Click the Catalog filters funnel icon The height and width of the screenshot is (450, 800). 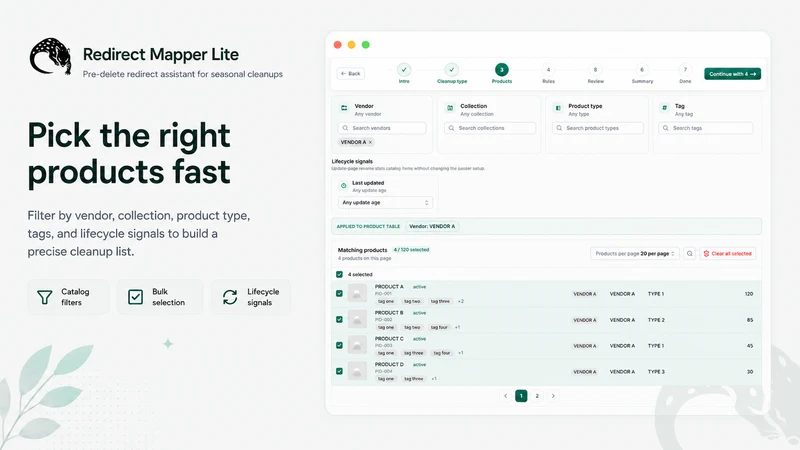click(44, 297)
